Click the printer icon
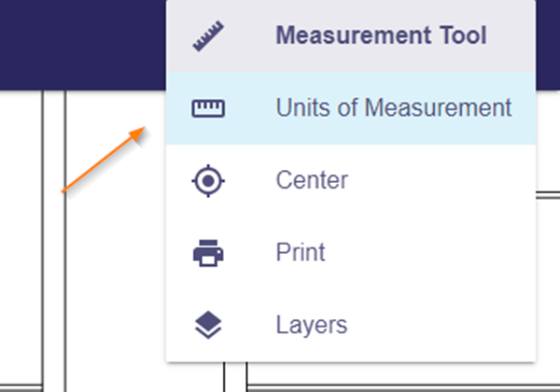The image size is (560, 392). point(208,253)
